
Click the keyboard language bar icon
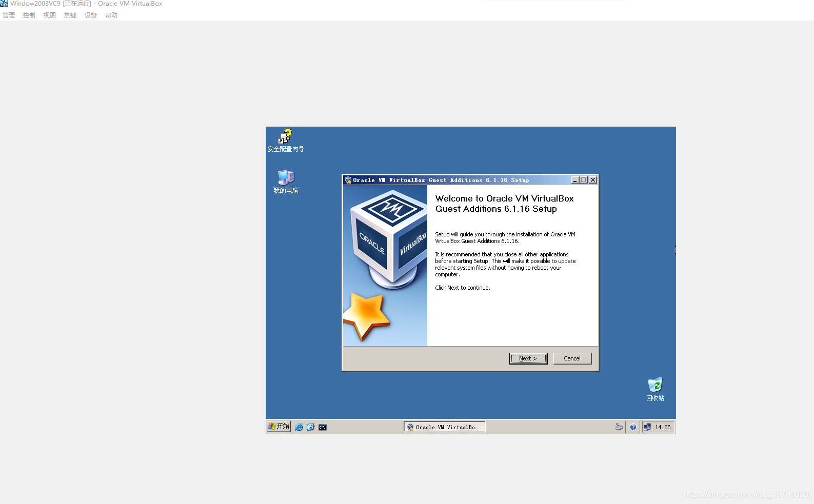point(619,427)
